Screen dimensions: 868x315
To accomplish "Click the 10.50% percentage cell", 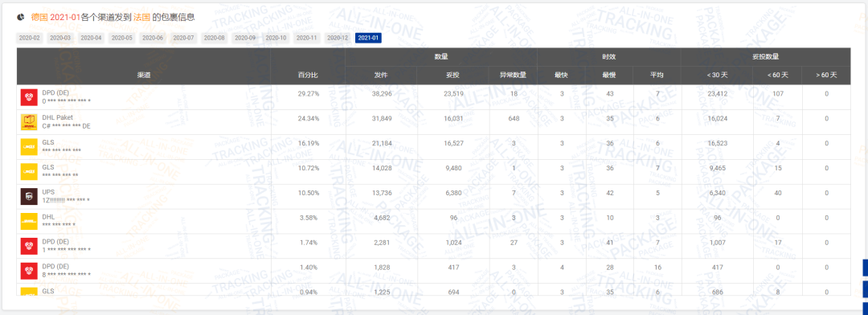I will click(x=309, y=193).
